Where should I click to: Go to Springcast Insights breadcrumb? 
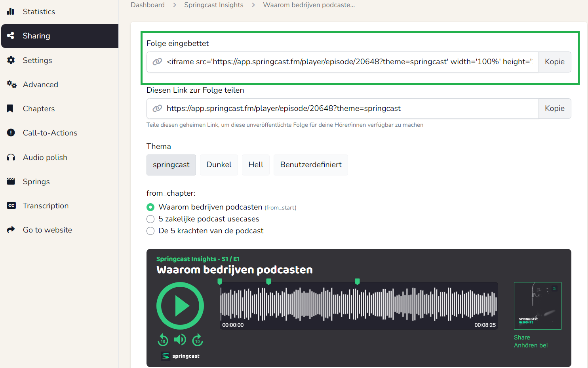click(x=214, y=5)
